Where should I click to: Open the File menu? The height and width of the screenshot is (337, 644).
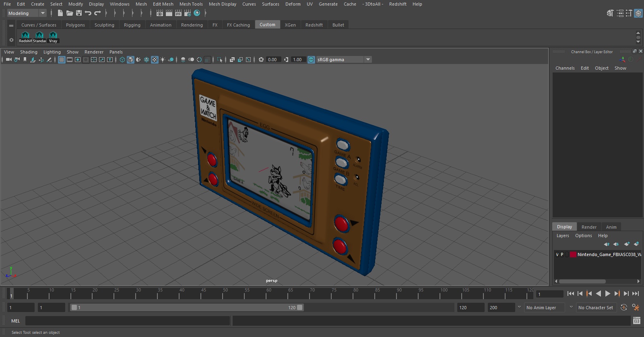click(7, 4)
